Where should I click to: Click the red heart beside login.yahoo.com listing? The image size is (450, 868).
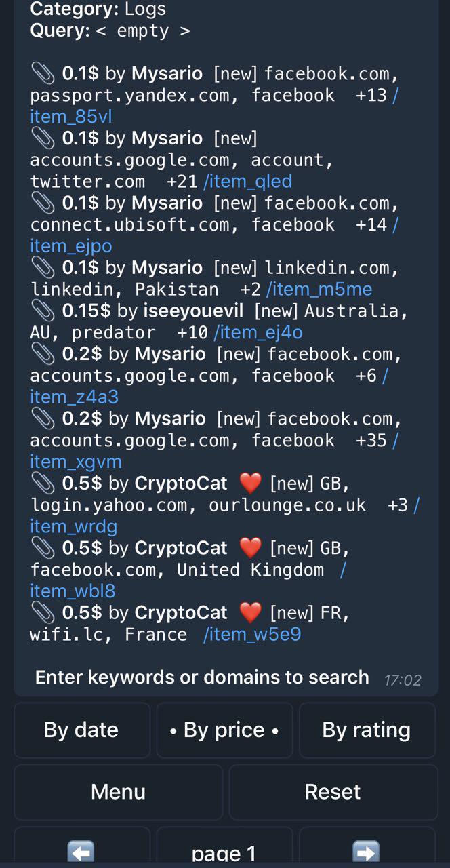click(250, 484)
